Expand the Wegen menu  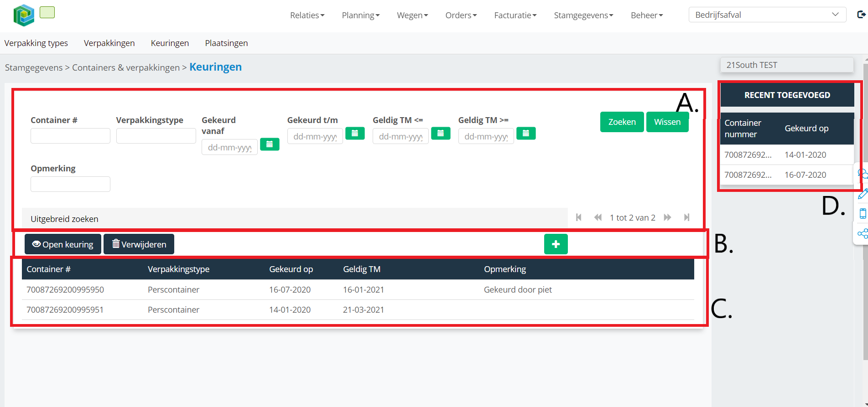412,15
